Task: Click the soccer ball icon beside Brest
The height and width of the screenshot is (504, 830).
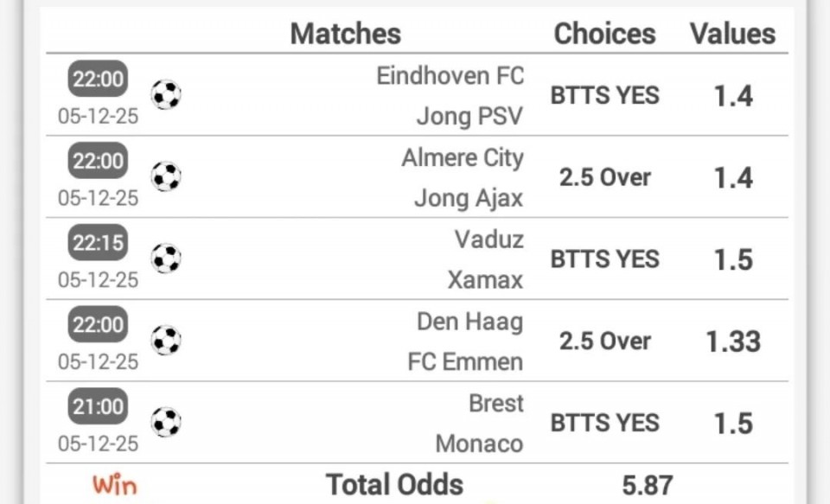Action: (166, 423)
